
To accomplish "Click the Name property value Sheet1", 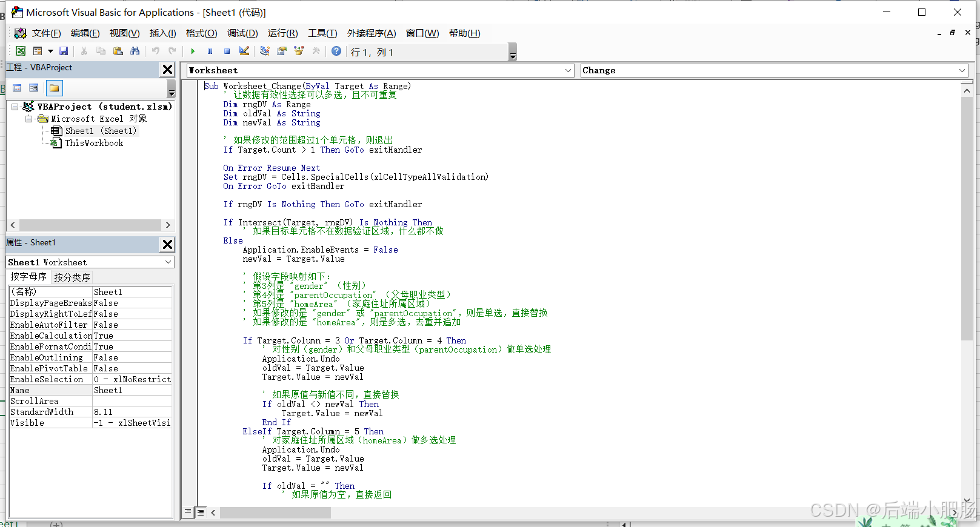I will [132, 390].
